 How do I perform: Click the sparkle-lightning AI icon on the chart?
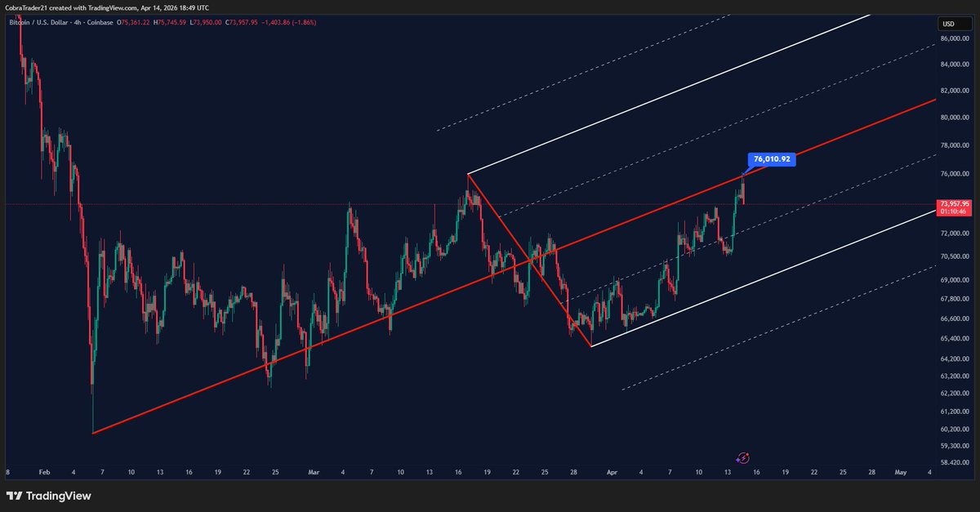(x=743, y=457)
